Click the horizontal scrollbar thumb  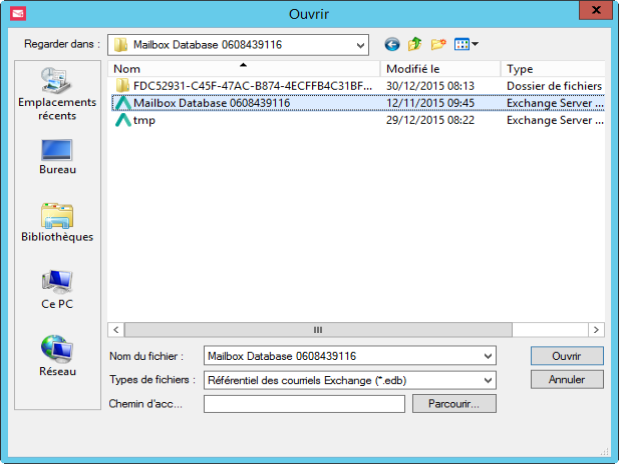point(318,330)
